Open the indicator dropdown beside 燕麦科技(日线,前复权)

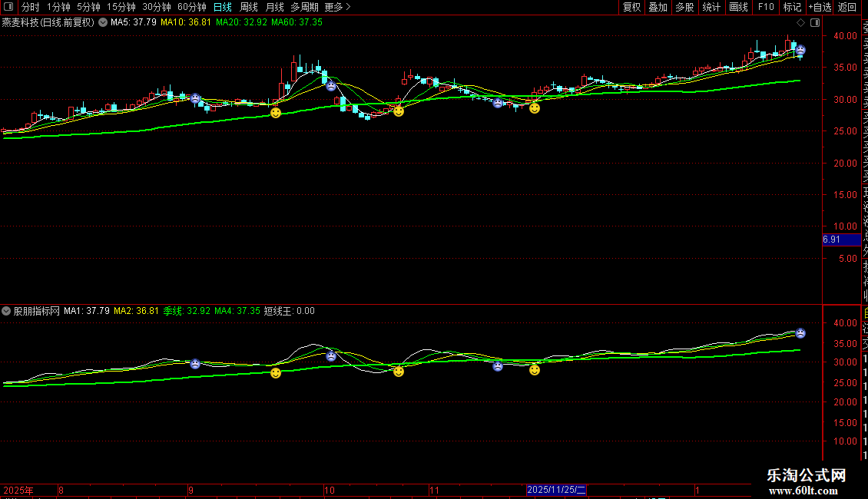coord(103,23)
